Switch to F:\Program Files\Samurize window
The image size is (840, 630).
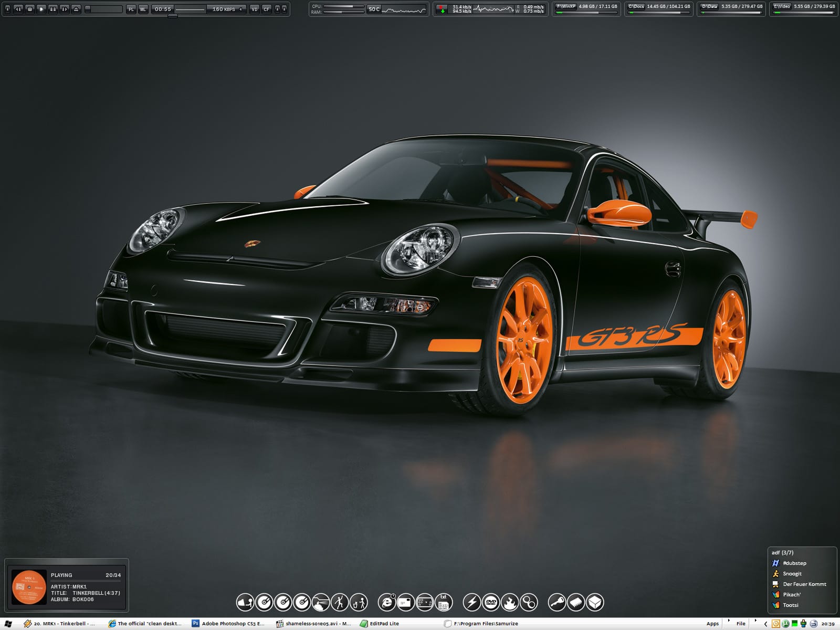pyautogui.click(x=481, y=624)
